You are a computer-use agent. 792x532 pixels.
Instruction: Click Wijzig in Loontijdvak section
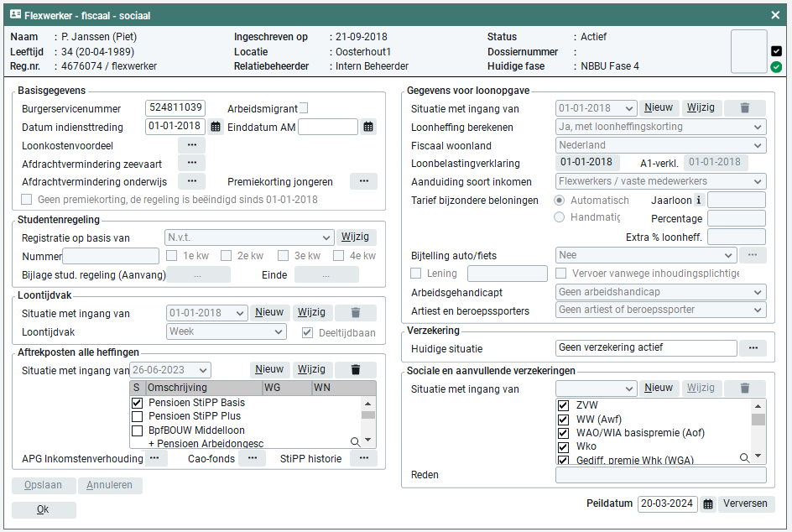pos(311,313)
